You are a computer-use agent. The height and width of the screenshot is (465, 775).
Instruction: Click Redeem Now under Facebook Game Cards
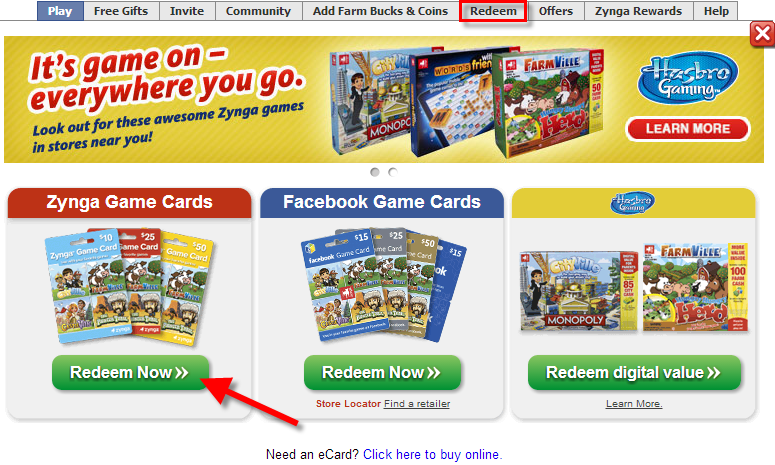click(x=382, y=373)
